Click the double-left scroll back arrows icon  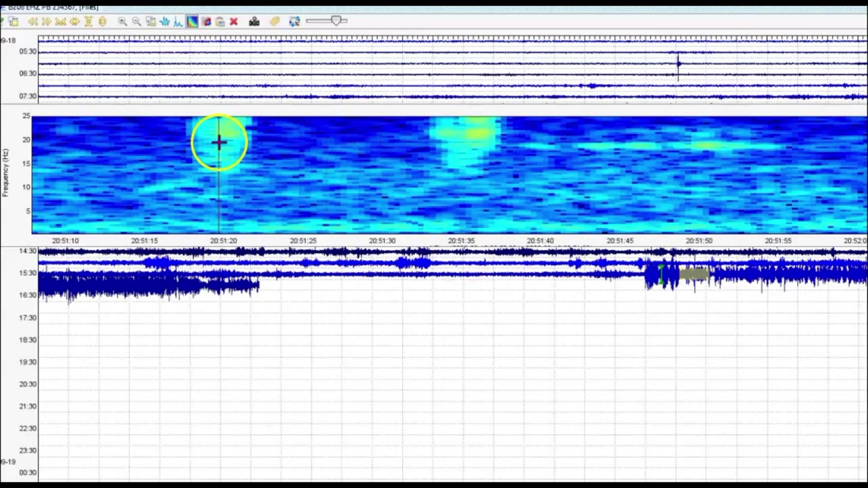click(x=33, y=22)
